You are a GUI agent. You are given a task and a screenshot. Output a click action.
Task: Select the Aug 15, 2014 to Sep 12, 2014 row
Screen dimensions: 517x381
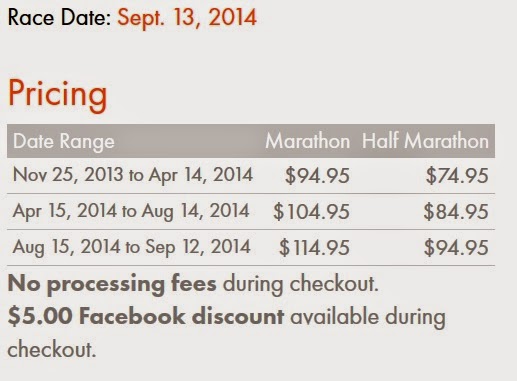tap(251, 248)
